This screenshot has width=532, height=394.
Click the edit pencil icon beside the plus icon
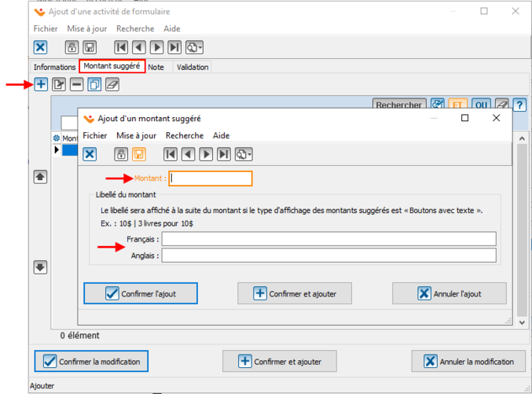[59, 84]
